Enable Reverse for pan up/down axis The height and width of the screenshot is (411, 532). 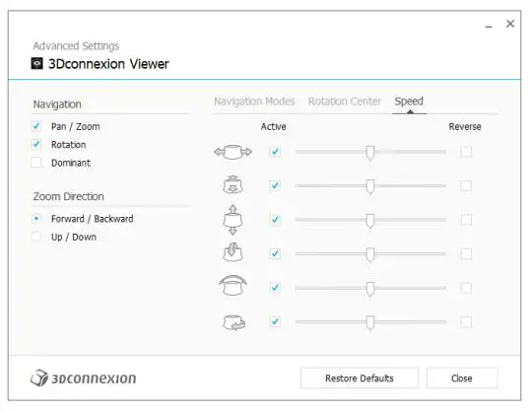point(466,220)
